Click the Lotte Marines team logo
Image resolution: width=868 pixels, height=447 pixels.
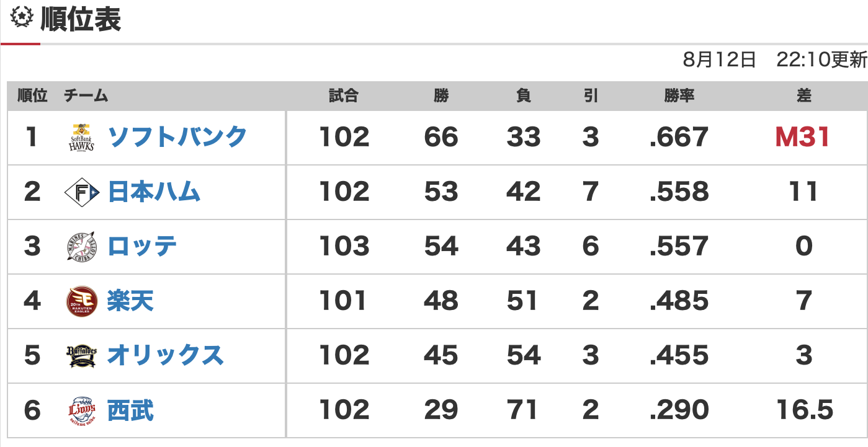click(x=82, y=247)
